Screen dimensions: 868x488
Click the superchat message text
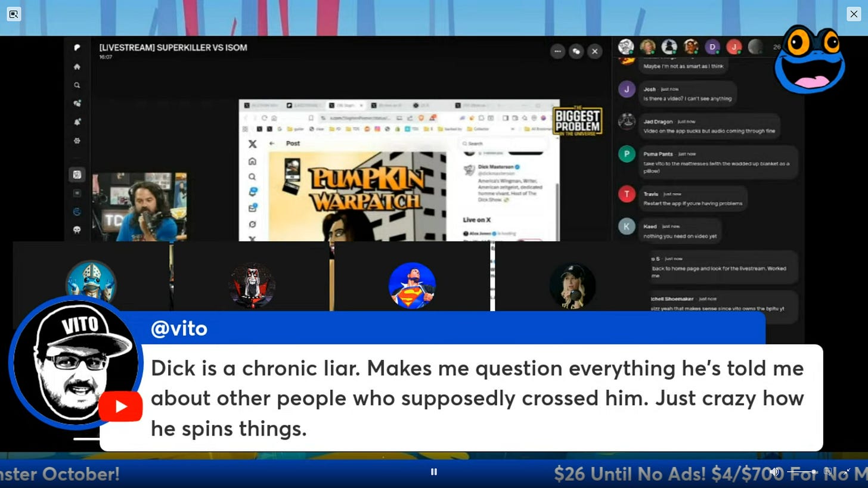pyautogui.click(x=477, y=398)
